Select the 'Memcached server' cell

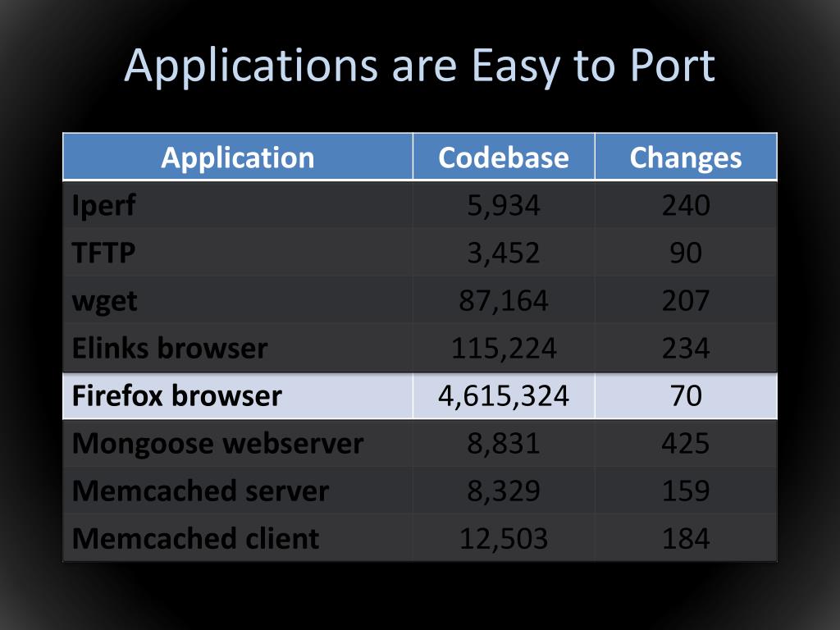coord(238,491)
